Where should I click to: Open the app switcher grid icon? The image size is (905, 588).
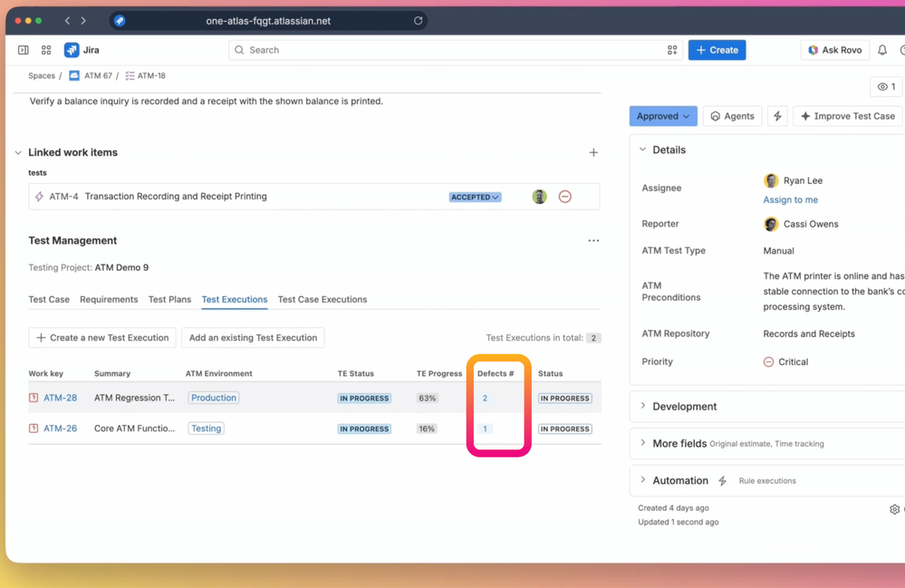(46, 50)
